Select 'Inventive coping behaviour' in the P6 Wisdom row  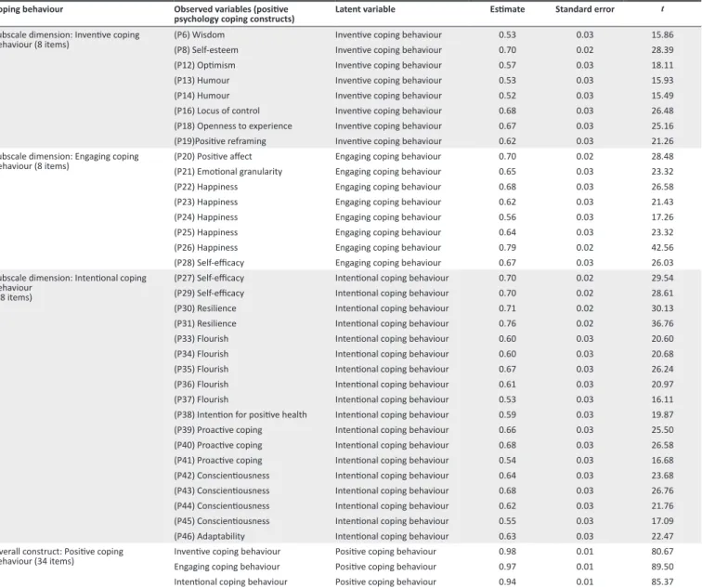tap(388, 35)
